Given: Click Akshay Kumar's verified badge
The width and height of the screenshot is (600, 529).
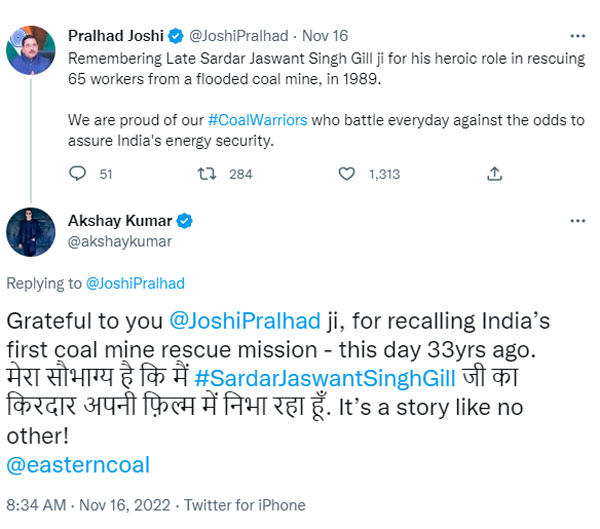Looking at the screenshot, I should (185, 221).
